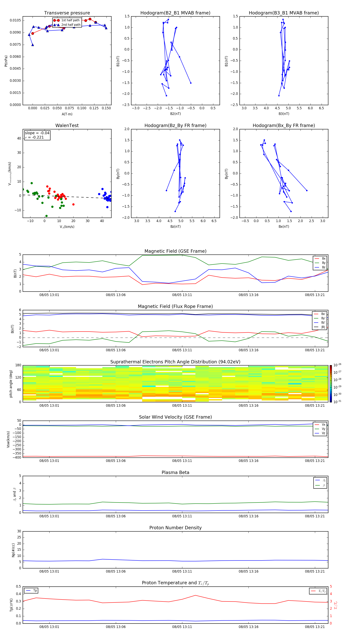Click the "Hodogram(Bx_By FR frame)" title
This screenshot has height=644, width=351.
[x=284, y=125]
